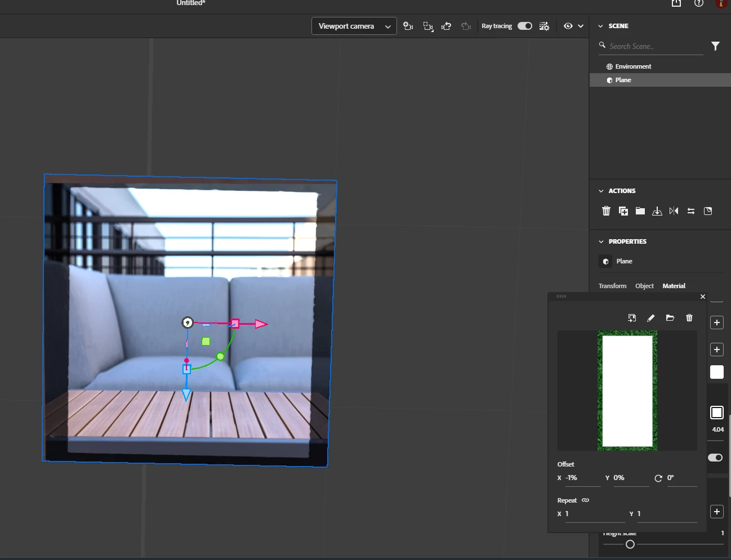Click the open folder image icon

(x=670, y=318)
